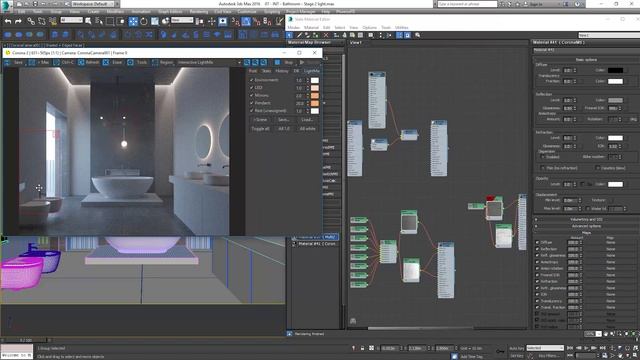Open the Material menu in Slate Material Editor

coord(311,28)
